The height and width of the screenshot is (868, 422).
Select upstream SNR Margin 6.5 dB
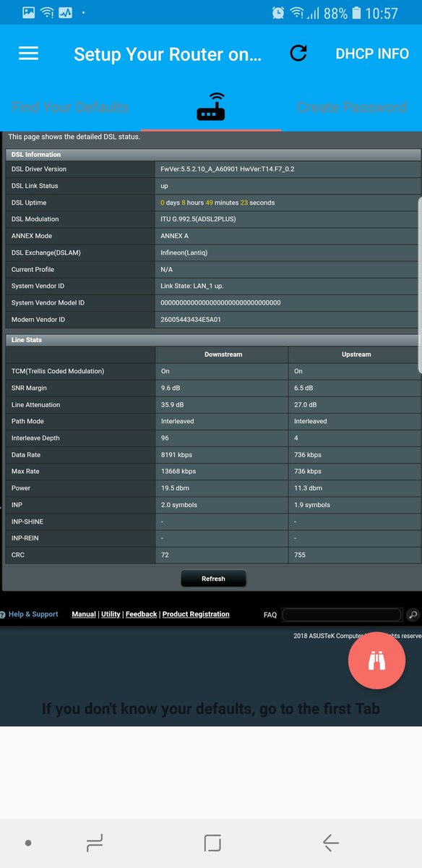[305, 388]
